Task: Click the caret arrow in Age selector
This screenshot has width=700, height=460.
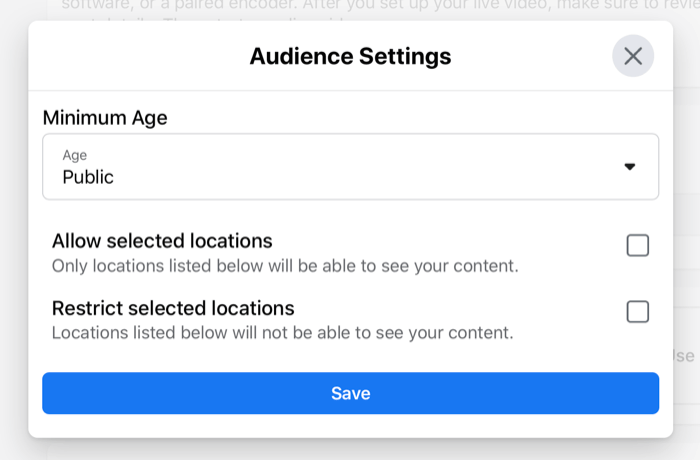Action: coord(629,167)
